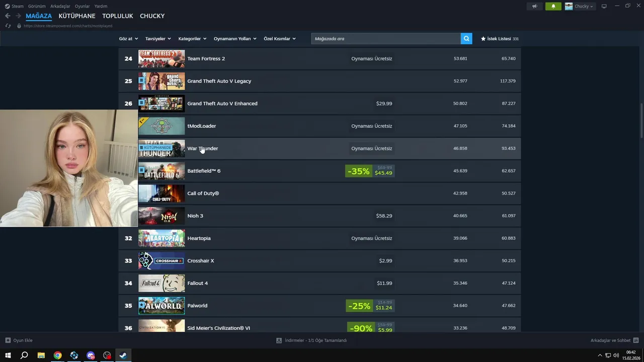644x362 pixels.
Task: Click the store search magnifier button
Action: [467, 39]
